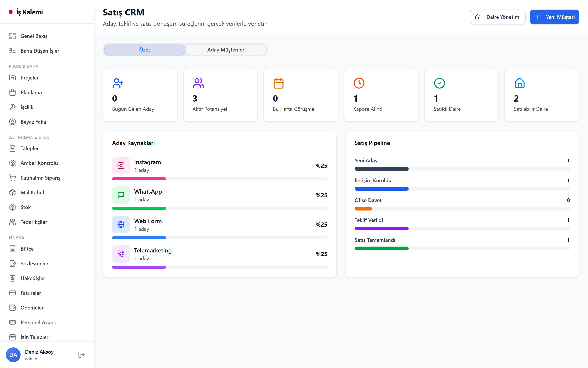
Task: Open Daire Yönetimi button
Action: pos(498,17)
